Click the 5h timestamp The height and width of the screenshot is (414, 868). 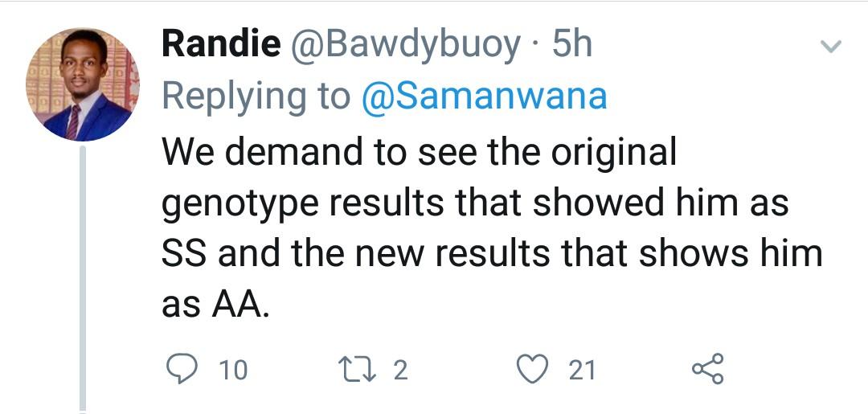click(x=572, y=45)
